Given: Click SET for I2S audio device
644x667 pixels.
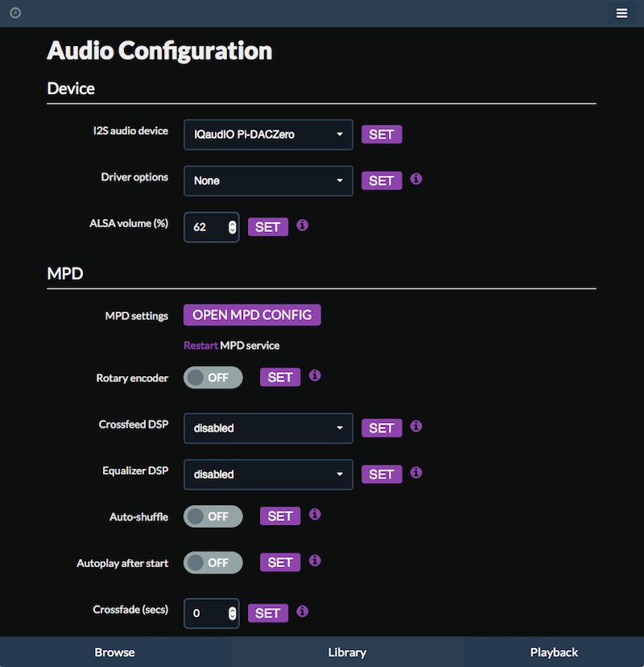Looking at the screenshot, I should 382,135.
